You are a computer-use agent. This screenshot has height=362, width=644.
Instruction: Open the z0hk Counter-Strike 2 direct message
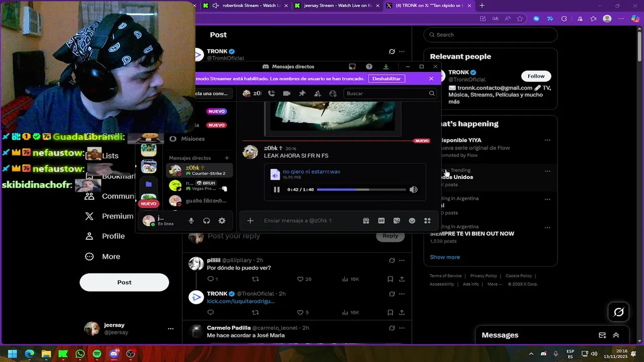click(x=199, y=170)
